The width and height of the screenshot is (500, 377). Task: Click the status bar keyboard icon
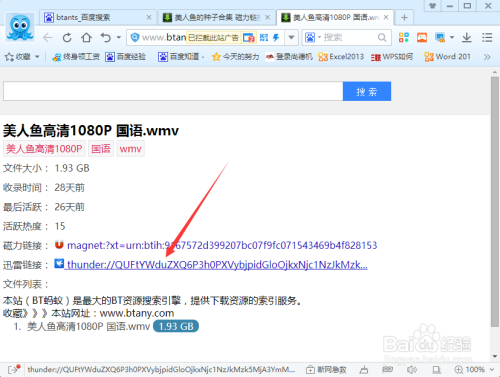click(x=387, y=369)
